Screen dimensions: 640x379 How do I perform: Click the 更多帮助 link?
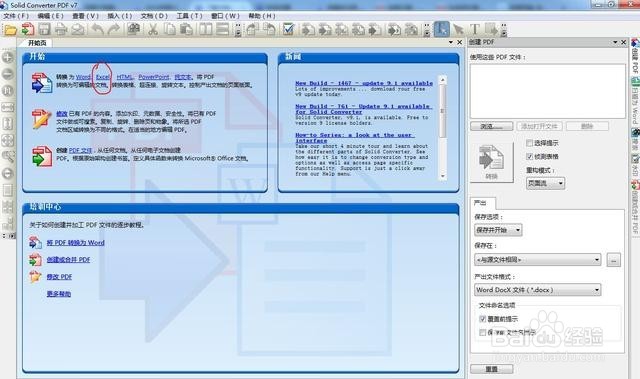(x=58, y=294)
